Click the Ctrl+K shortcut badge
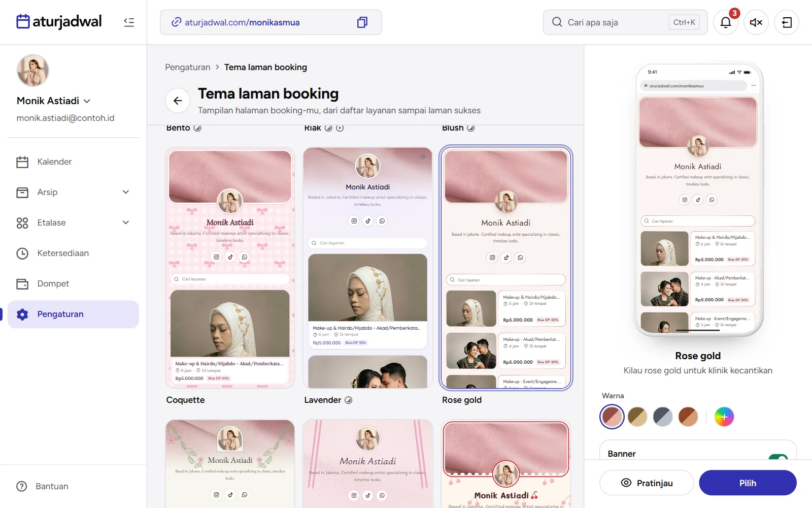This screenshot has width=812, height=508. coord(684,22)
